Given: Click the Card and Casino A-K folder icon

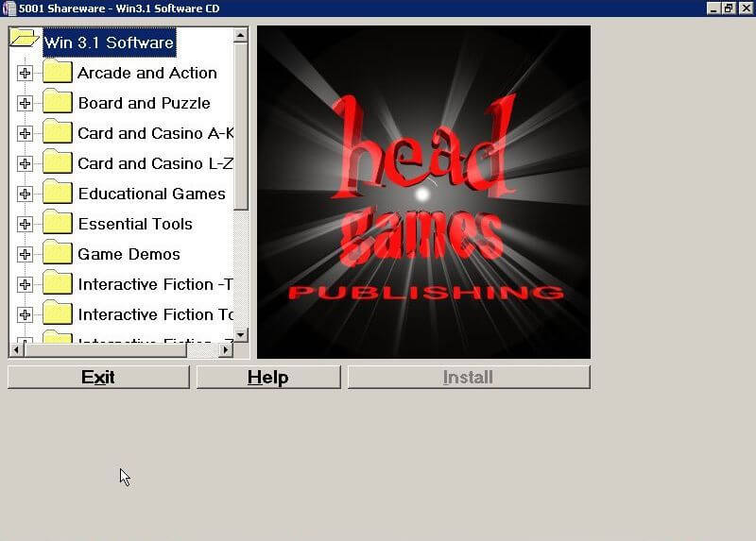Looking at the screenshot, I should pyautogui.click(x=58, y=132).
